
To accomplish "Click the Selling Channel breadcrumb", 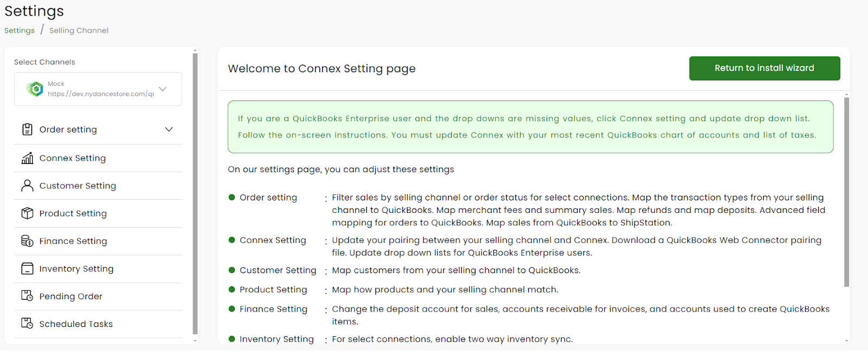I will [x=79, y=30].
